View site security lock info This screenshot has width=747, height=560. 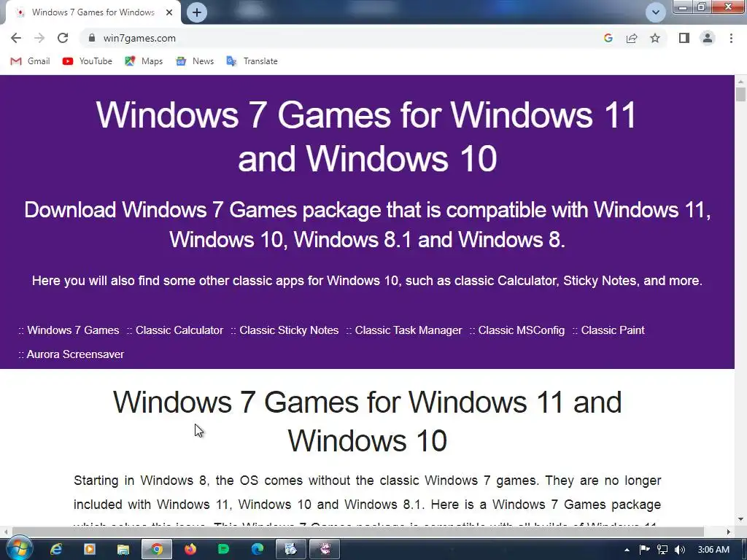pyautogui.click(x=91, y=38)
